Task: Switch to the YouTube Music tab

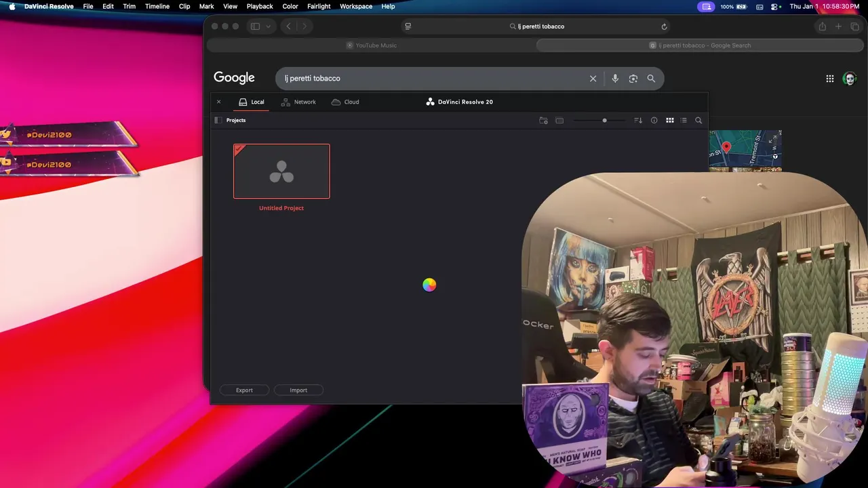Action: (x=371, y=45)
